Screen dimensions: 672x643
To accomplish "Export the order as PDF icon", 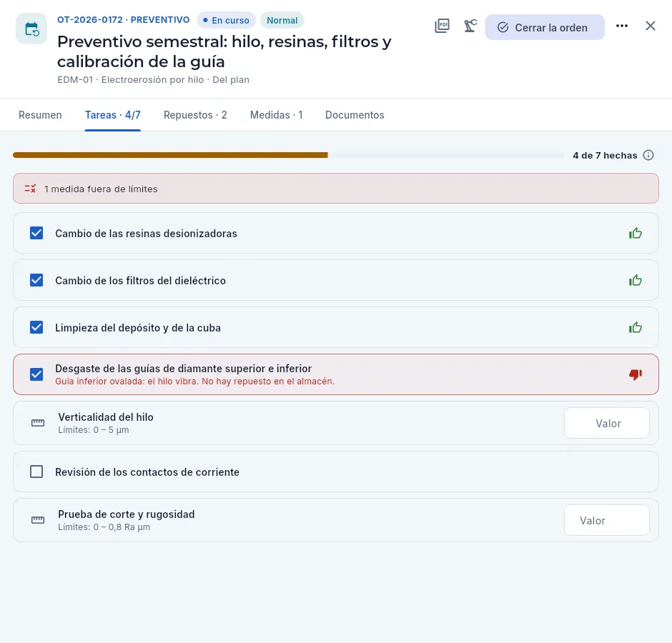I will point(442,26).
